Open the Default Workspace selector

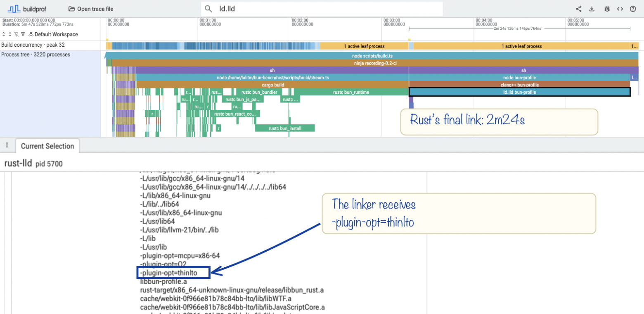[x=53, y=34]
